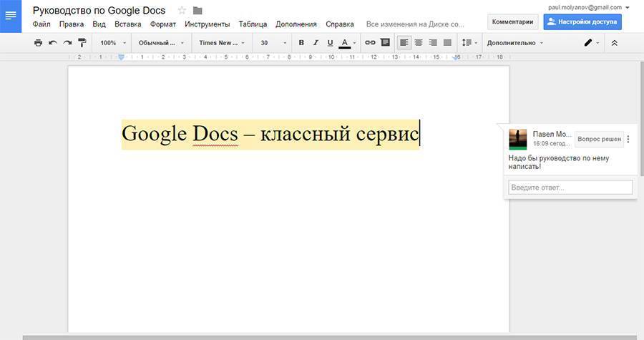
Task: Open the 'Дополнения' menu
Action: tap(296, 24)
